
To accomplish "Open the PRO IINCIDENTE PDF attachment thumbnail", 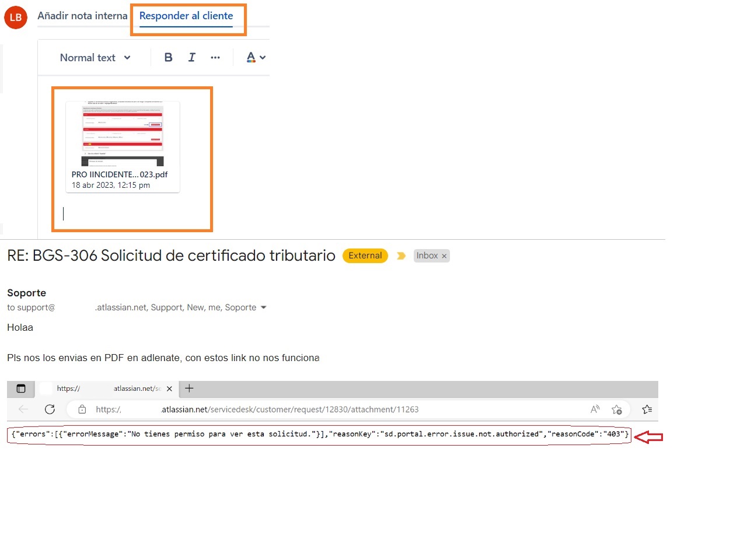I will pos(123,146).
